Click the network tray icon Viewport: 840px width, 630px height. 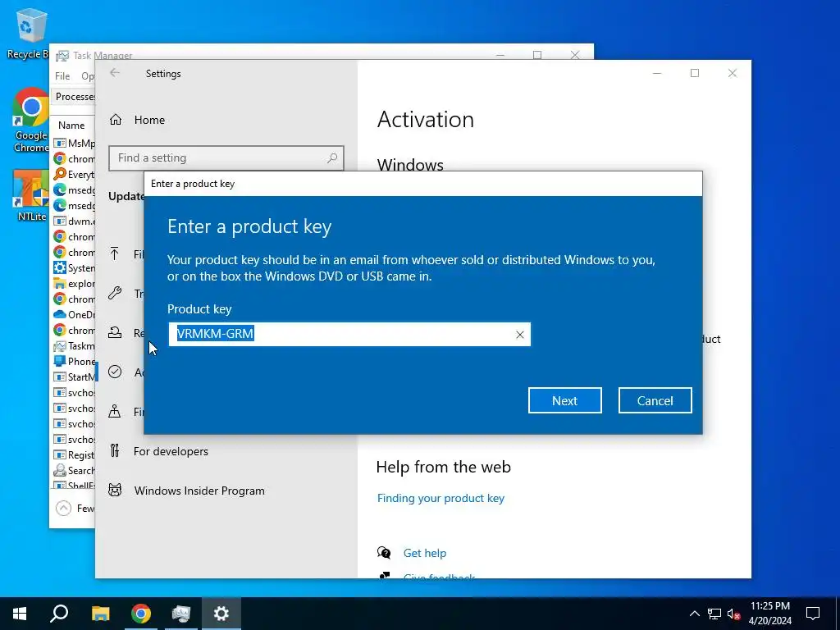[714, 614]
